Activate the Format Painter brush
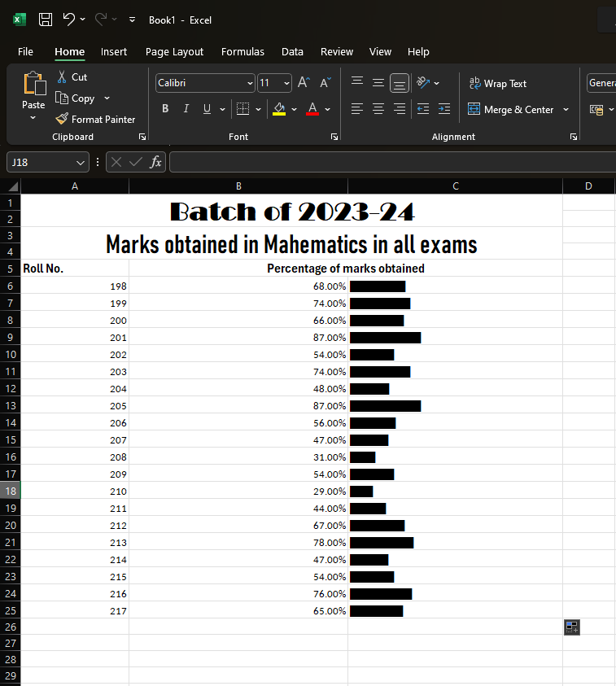Screen dimensions: 616x686 pyautogui.click(x=96, y=119)
